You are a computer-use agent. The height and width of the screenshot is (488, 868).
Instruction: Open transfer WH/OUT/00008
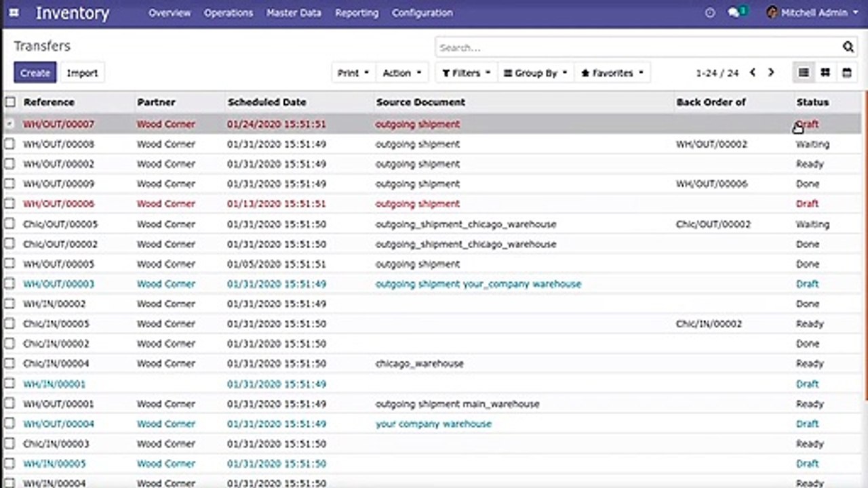[x=58, y=144]
